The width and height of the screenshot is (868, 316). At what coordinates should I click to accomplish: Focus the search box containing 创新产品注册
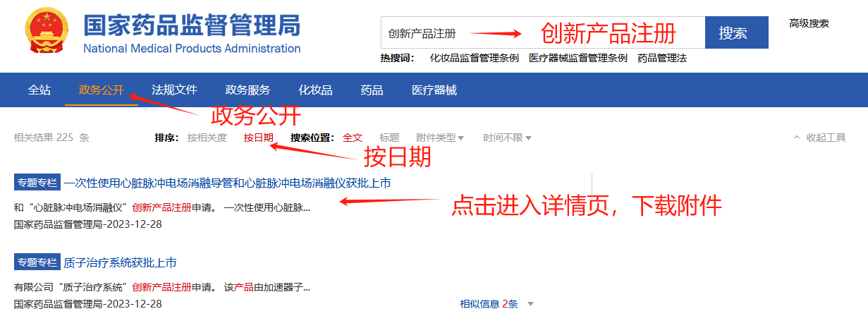[543, 32]
